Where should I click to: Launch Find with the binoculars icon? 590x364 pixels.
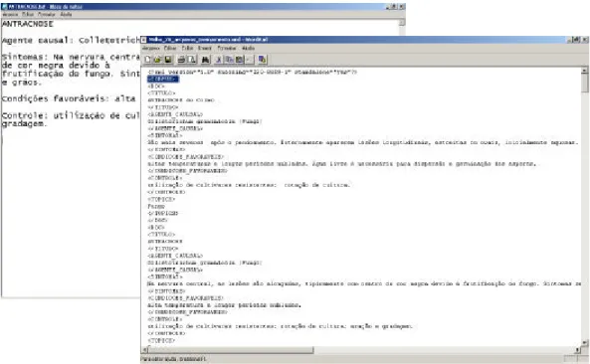pyautogui.click(x=205, y=60)
